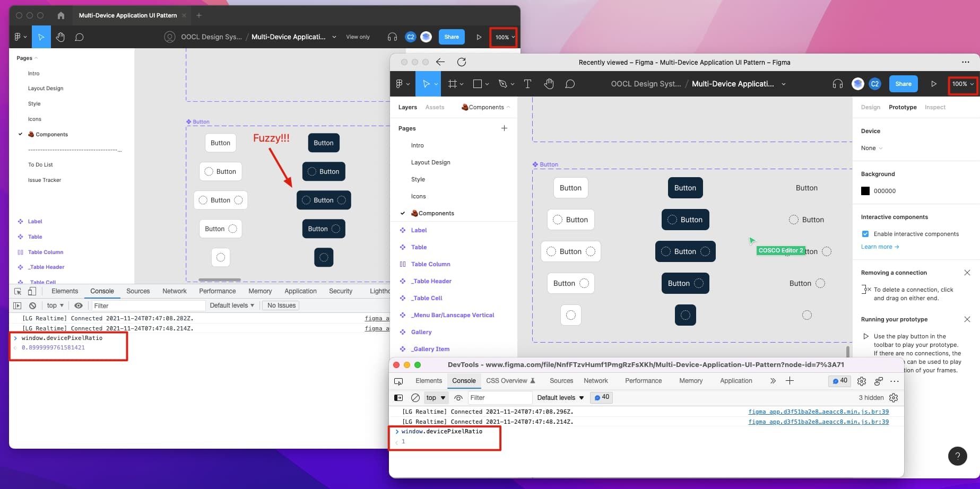The width and height of the screenshot is (980, 489).
Task: Open the 100% zoom dropdown in right window
Action: (x=963, y=84)
